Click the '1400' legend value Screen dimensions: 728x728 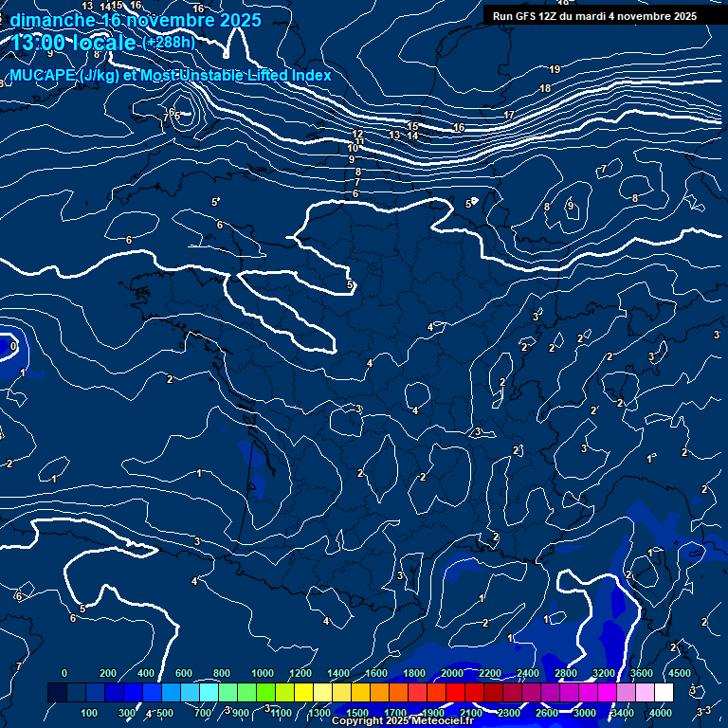pos(338,673)
